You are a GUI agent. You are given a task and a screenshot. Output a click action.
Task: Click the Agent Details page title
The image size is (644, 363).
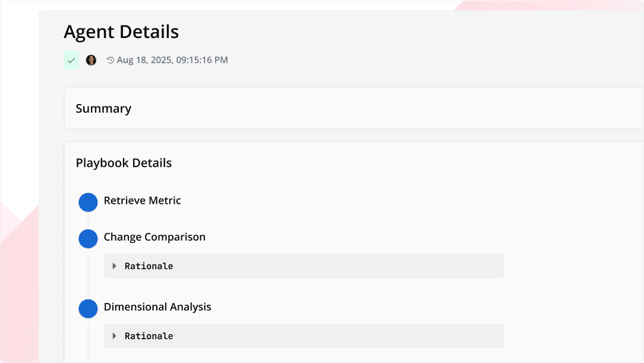[121, 32]
